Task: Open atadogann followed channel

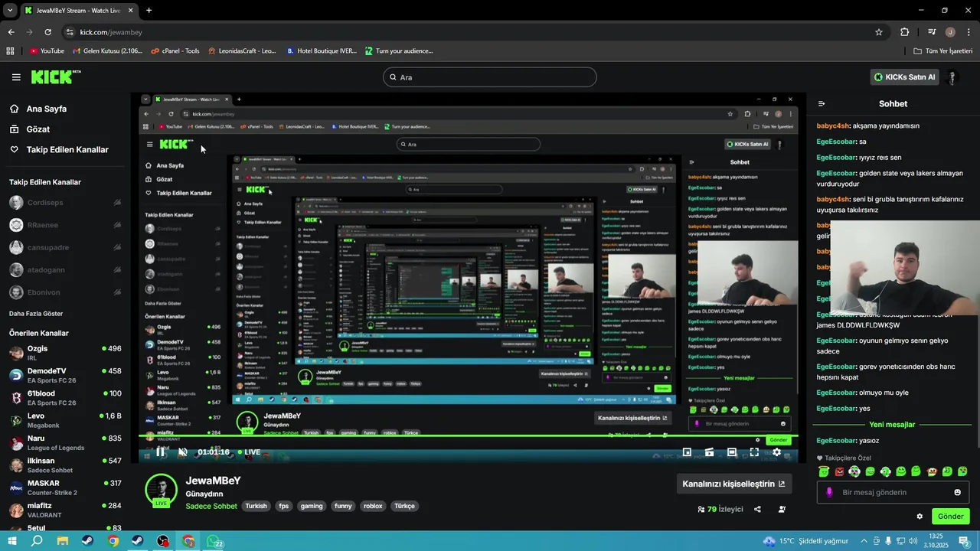Action: (65, 270)
